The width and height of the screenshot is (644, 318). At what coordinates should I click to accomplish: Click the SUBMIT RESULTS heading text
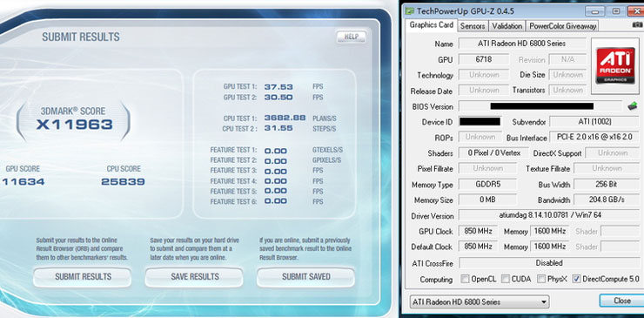[81, 37]
